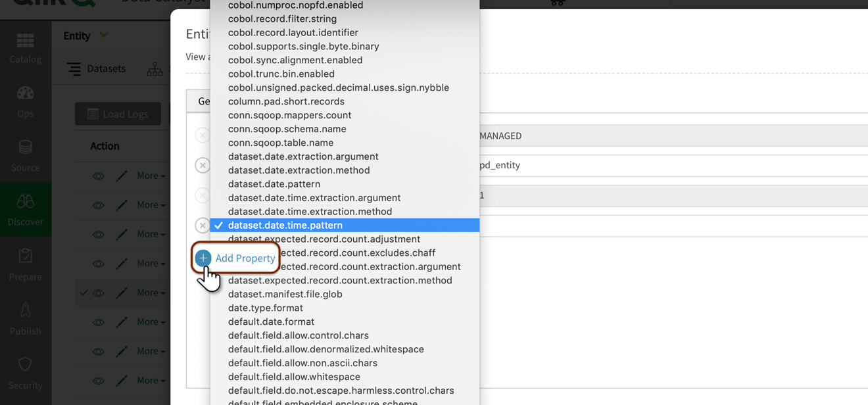Select default.date.format option
This screenshot has height=405, width=868.
point(271,322)
